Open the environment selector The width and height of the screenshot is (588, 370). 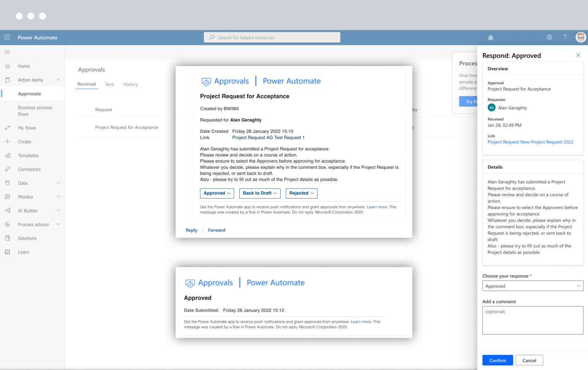click(x=490, y=37)
